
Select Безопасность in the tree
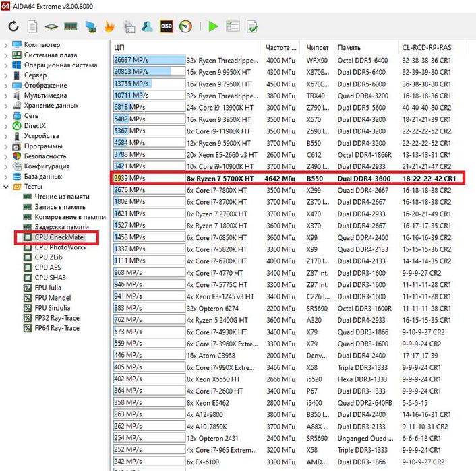coord(45,156)
